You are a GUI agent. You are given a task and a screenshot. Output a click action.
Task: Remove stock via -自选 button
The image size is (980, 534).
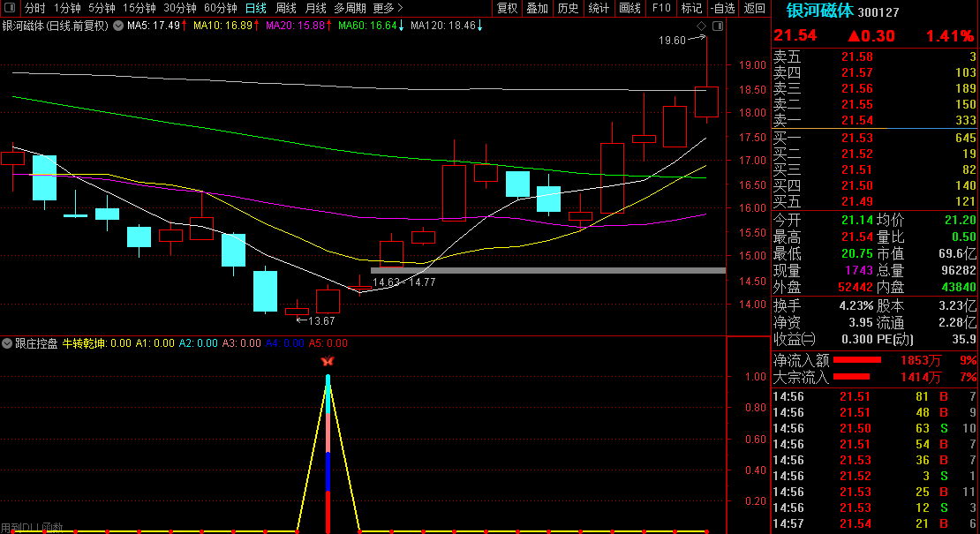tap(722, 8)
